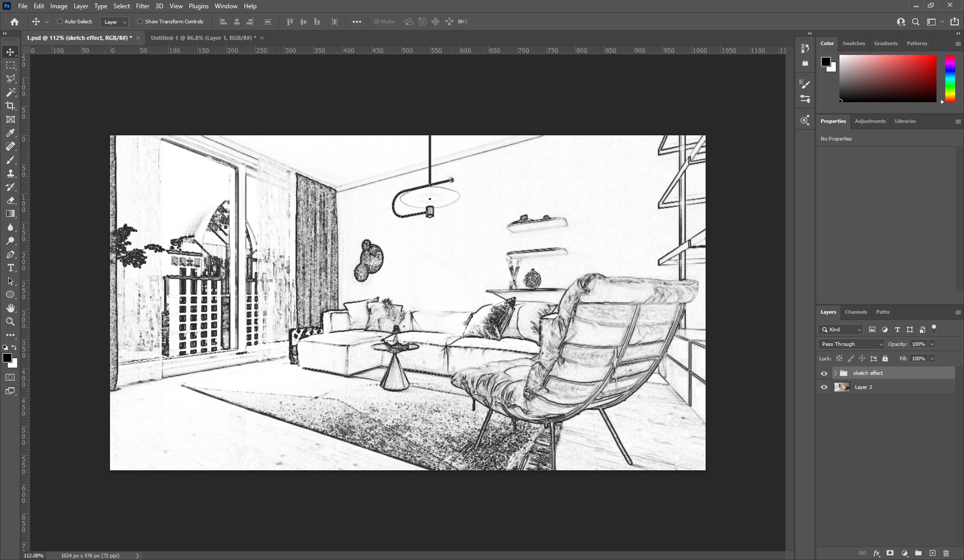
Task: Open Auto-Select Layer dropdown
Action: [x=114, y=22]
